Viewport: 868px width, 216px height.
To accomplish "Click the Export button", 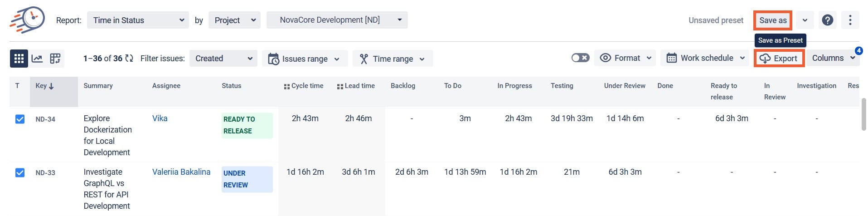I will (779, 59).
